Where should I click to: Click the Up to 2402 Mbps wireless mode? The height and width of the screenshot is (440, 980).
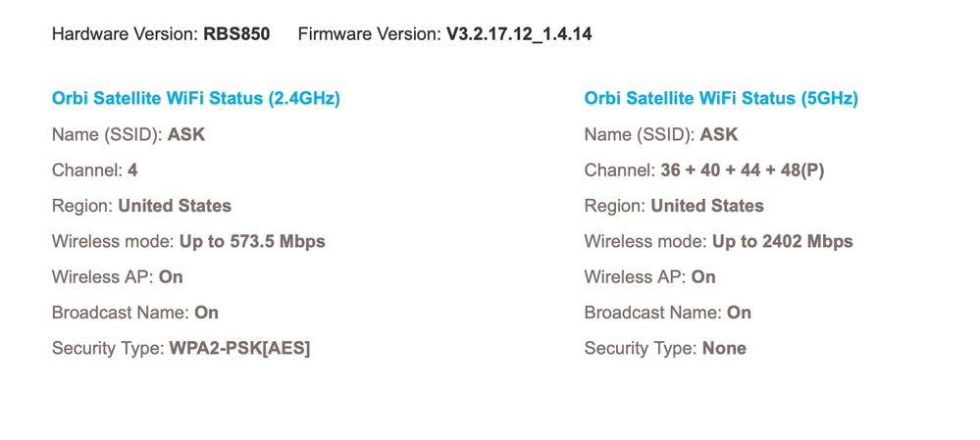(783, 241)
